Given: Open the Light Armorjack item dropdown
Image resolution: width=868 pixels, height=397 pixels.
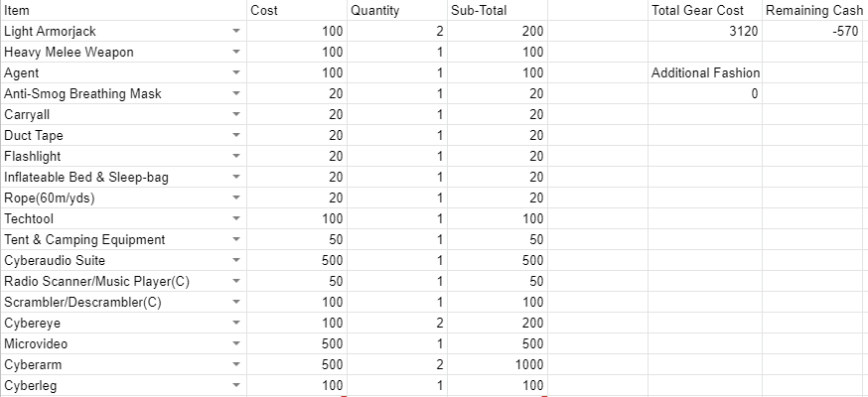Looking at the screenshot, I should (x=235, y=32).
